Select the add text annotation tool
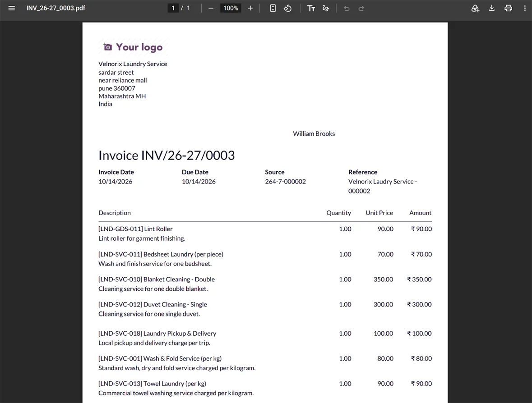The image size is (532, 403). (x=311, y=8)
